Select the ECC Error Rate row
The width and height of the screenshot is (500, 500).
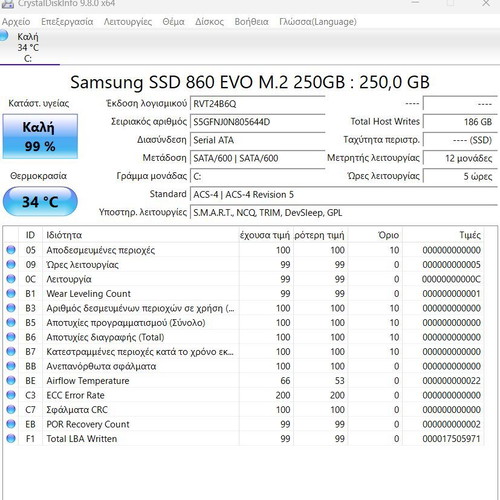point(244,395)
